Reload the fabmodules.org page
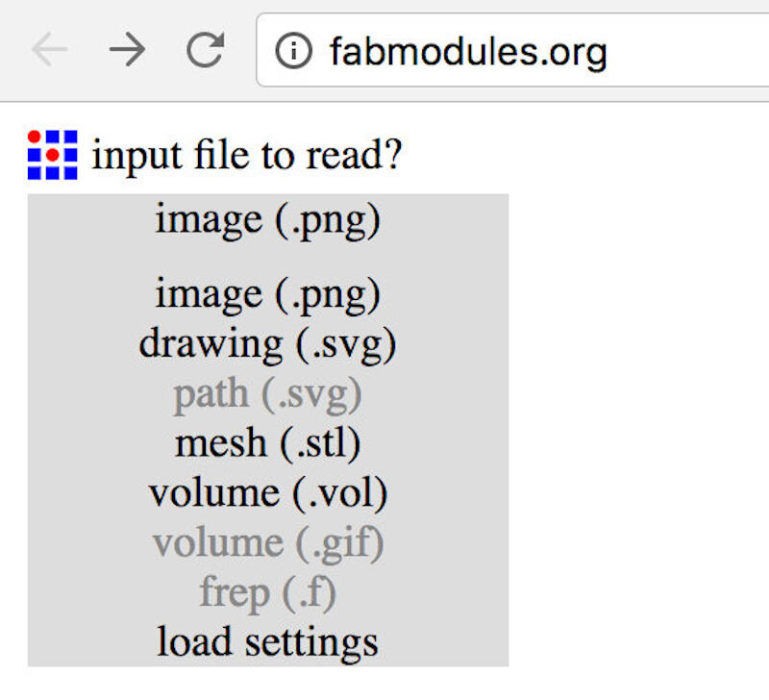Screen dimensions: 769x700 coord(205,50)
